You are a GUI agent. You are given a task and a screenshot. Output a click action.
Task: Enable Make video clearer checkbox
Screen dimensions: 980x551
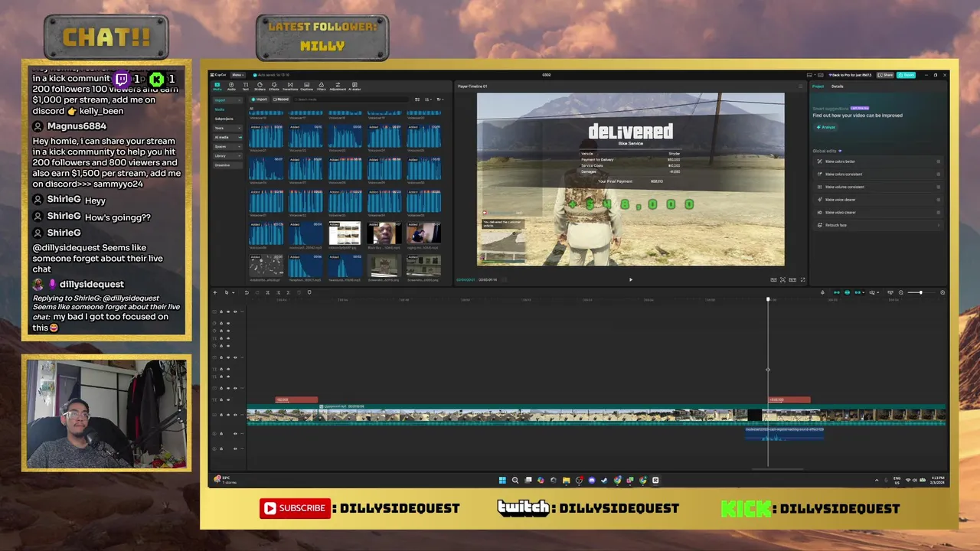(x=939, y=212)
